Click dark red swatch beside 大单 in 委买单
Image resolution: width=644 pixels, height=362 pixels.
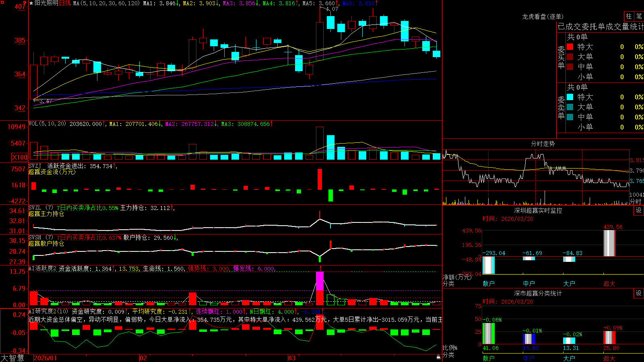click(x=570, y=57)
